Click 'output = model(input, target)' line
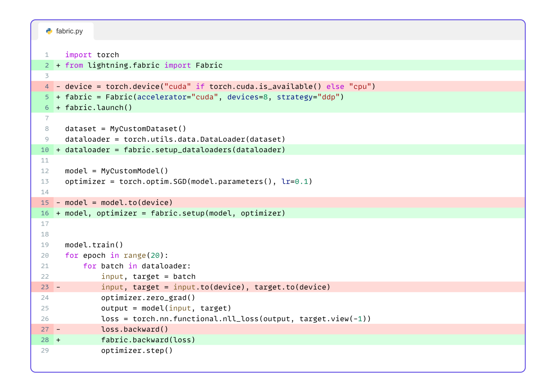Image resolution: width=556 pixels, height=392 pixels. click(x=166, y=308)
